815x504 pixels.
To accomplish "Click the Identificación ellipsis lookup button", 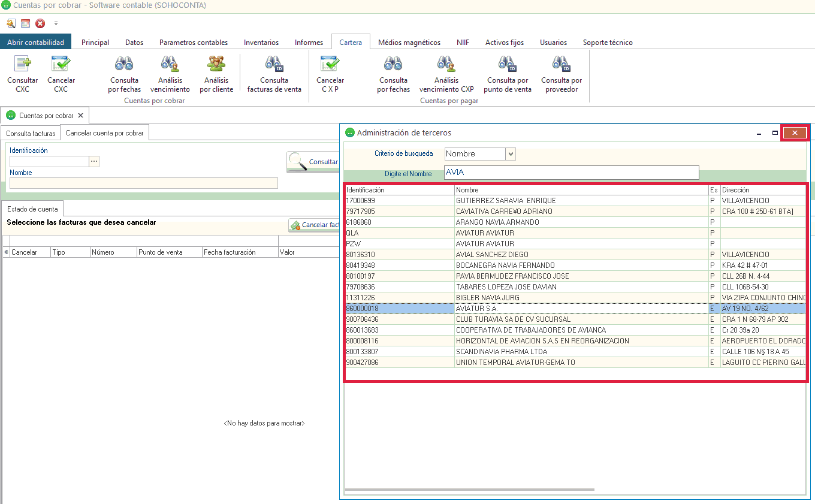I will (94, 161).
